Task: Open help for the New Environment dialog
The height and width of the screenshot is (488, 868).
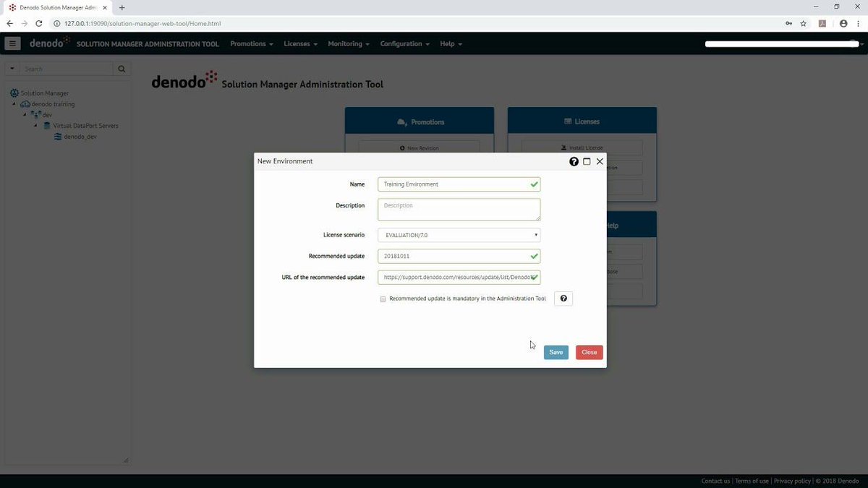Action: [x=574, y=161]
